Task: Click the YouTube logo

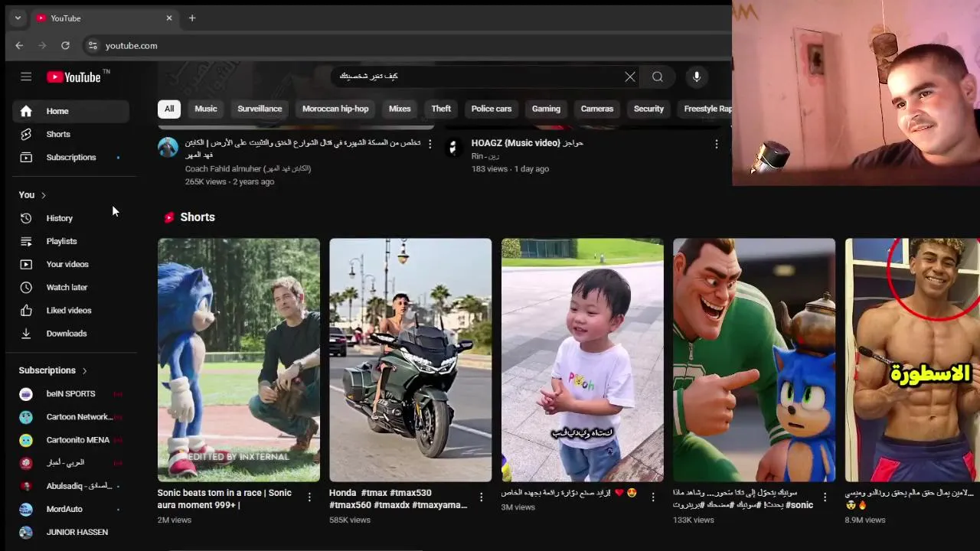Action: 74,77
